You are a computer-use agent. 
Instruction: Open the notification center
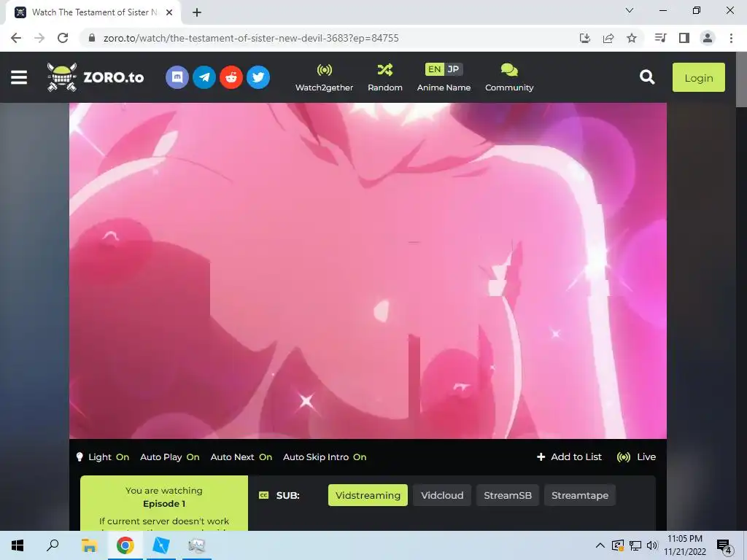click(x=724, y=546)
